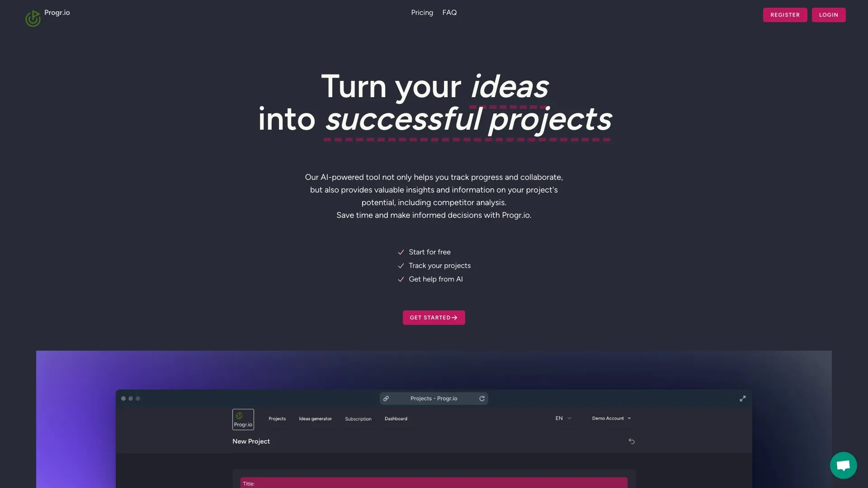This screenshot has width=868, height=488.
Task: Click the refresh icon in browser bar
Action: click(x=481, y=398)
